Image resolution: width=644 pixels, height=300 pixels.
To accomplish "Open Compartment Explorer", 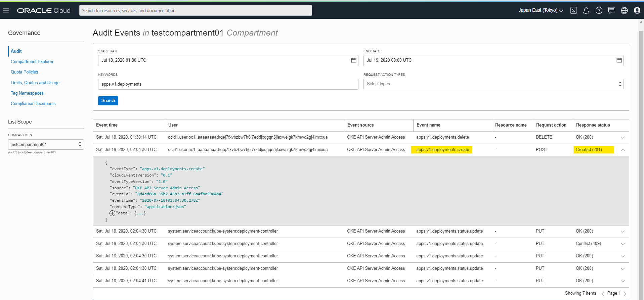I will [32, 61].
